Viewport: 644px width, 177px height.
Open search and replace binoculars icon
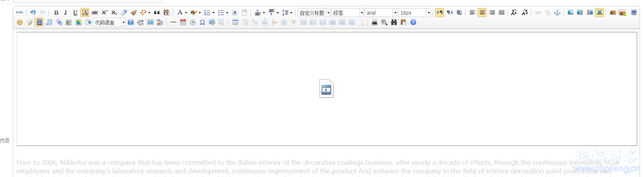[394, 22]
